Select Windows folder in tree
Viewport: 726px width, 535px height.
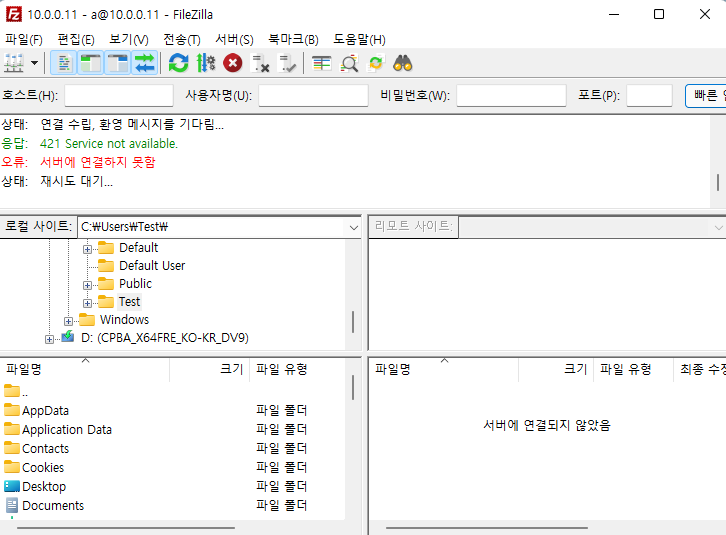point(124,320)
